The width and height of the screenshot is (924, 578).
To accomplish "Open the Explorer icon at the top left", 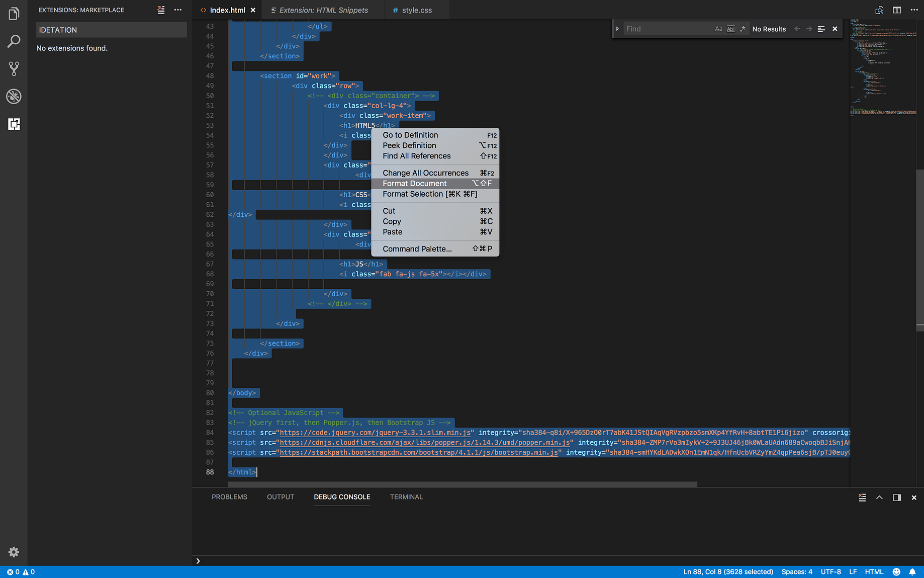I will 14,14.
